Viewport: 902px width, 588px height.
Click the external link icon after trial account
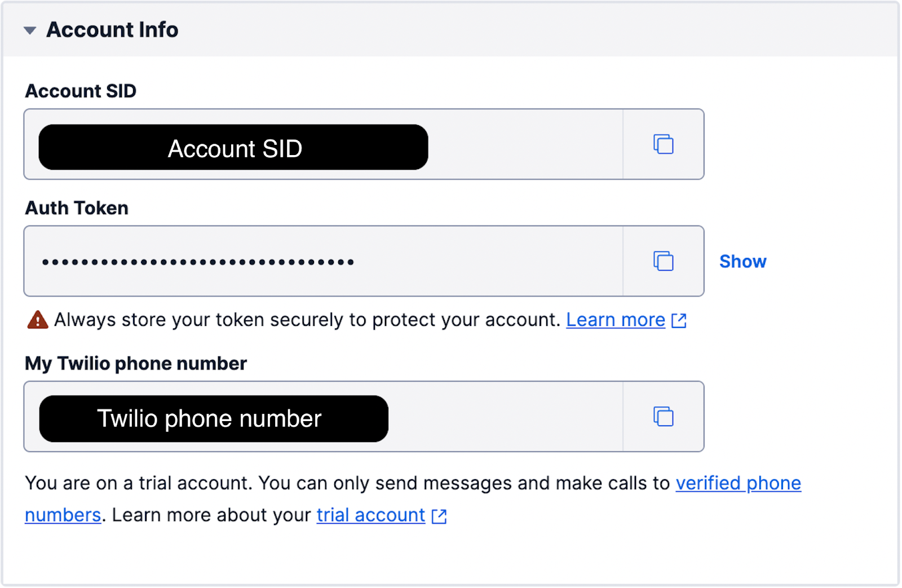tap(439, 516)
